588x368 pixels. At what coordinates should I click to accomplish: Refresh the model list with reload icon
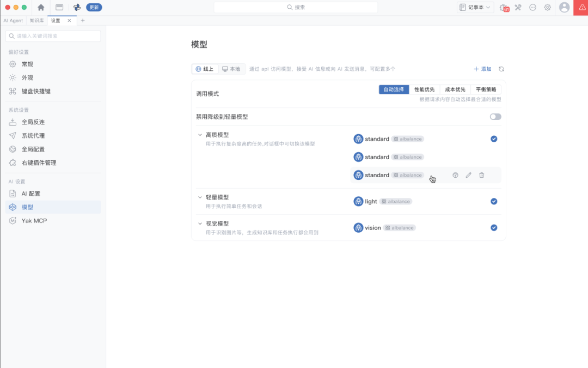[501, 69]
